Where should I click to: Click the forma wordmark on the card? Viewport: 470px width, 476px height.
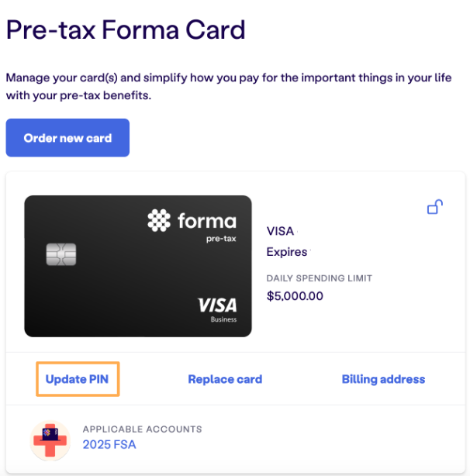tap(207, 221)
